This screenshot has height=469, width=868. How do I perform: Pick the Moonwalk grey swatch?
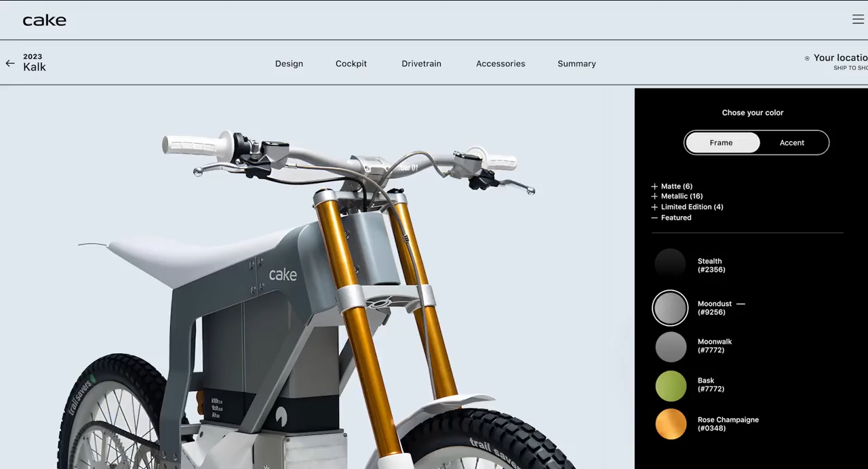click(x=671, y=346)
